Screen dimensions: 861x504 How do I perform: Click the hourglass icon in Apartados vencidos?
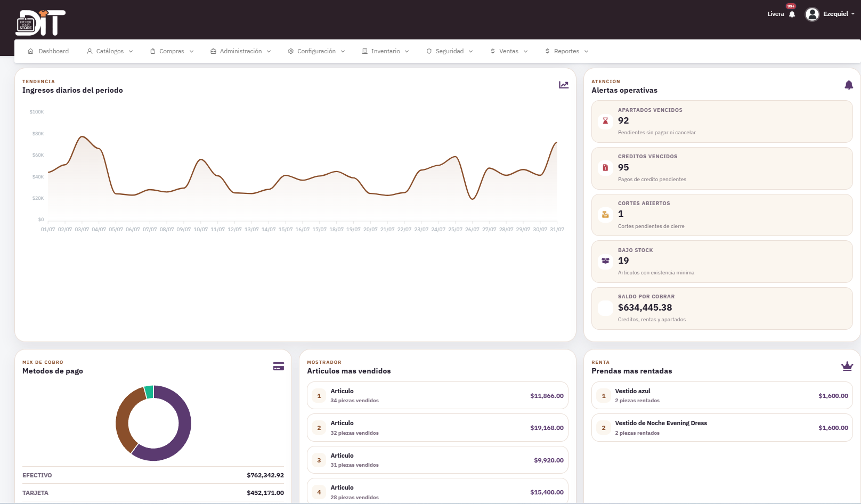(x=605, y=121)
